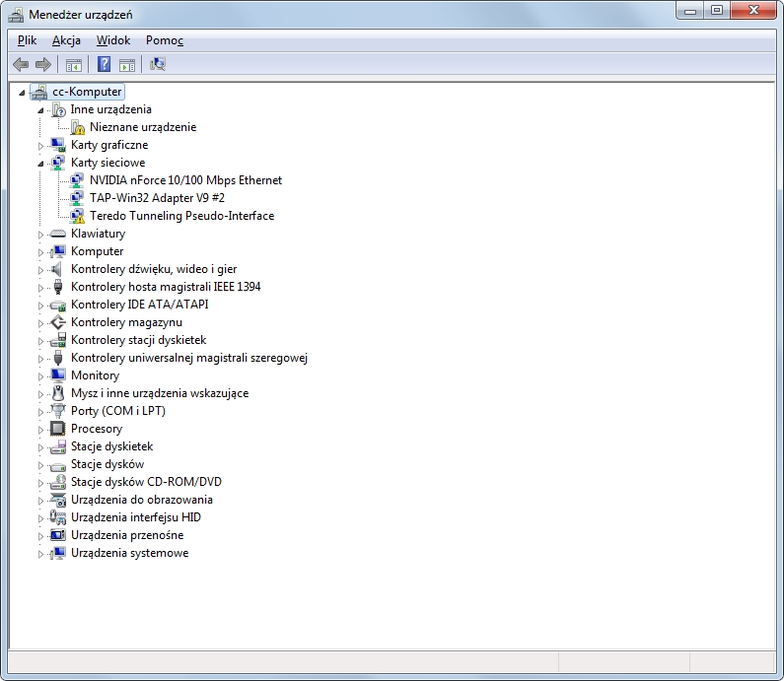Expand Kontrolery dźwięku, wideo i gier

pos(40,270)
